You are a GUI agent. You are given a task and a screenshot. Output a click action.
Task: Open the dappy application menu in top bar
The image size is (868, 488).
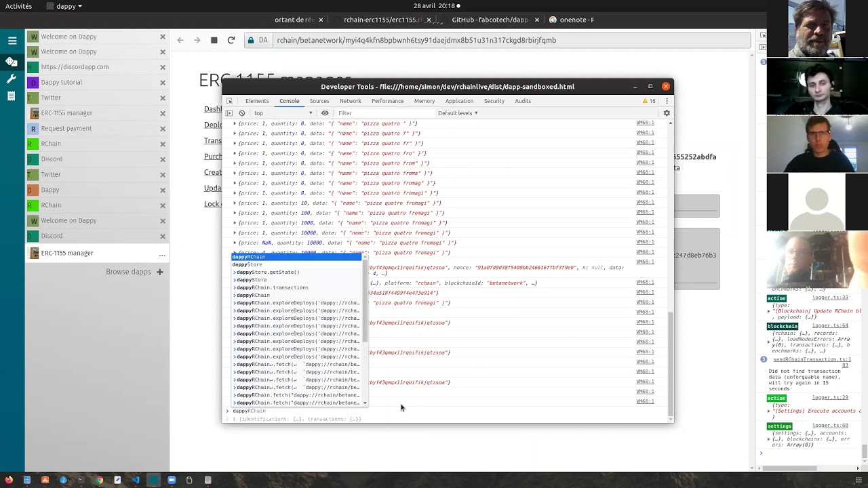click(65, 6)
